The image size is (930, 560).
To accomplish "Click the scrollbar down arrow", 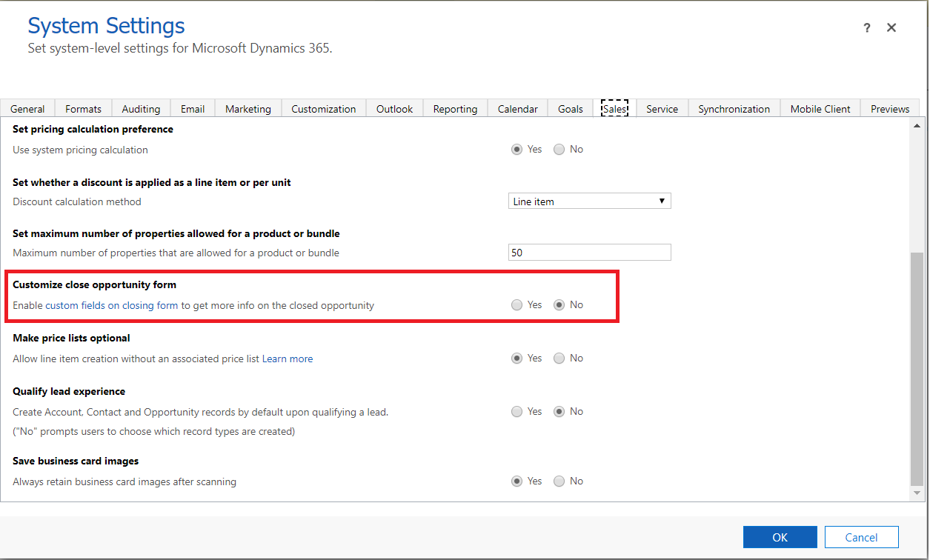I will pos(917,493).
